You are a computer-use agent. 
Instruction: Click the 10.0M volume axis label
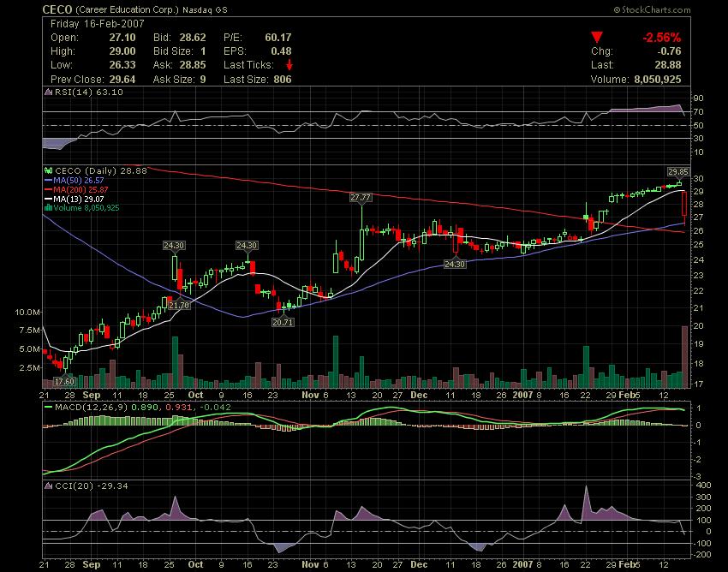[x=27, y=312]
